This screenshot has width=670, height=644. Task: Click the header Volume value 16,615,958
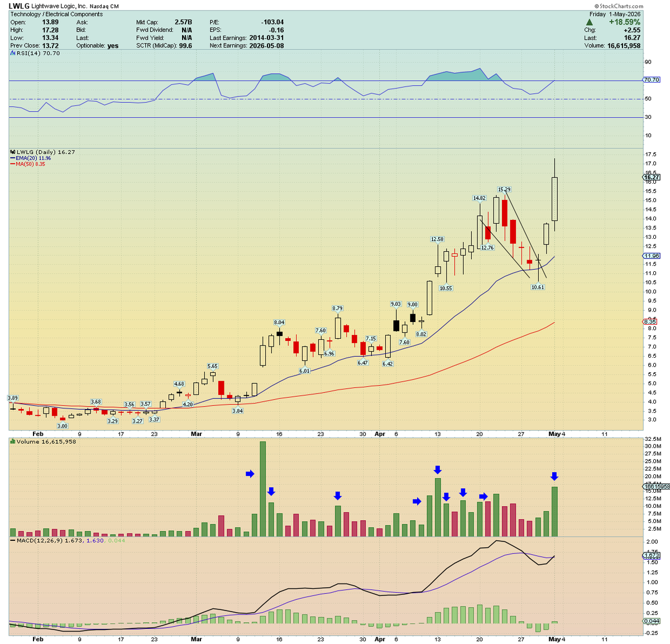[624, 46]
